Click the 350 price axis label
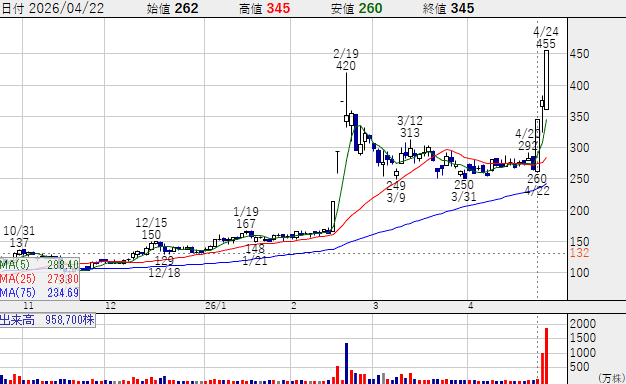The image size is (626, 384). 579,117
